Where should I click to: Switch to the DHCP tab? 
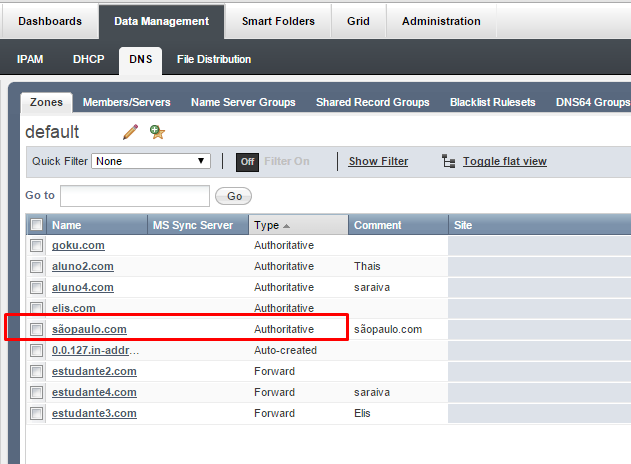[88, 59]
